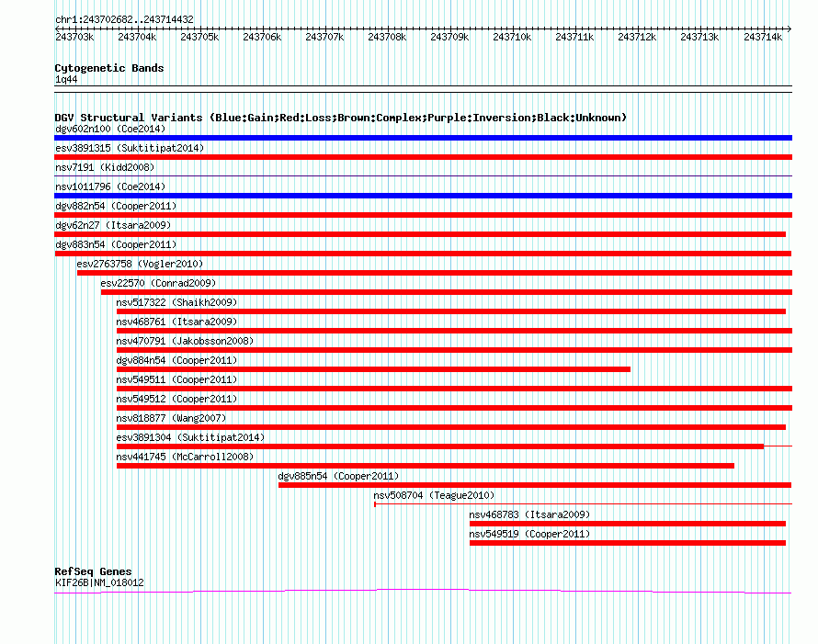Open the esv3891315 (Suktitipat2014) variant label

pyautogui.click(x=130, y=148)
